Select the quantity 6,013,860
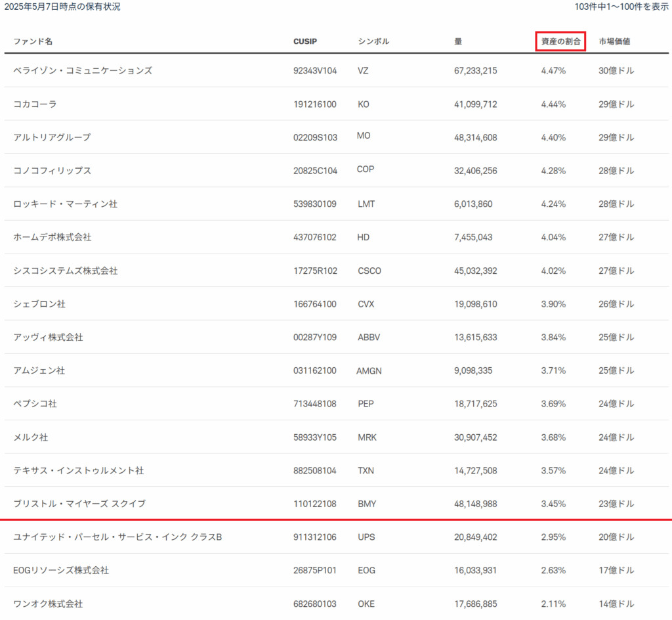This screenshot has width=672, height=620. coord(473,204)
